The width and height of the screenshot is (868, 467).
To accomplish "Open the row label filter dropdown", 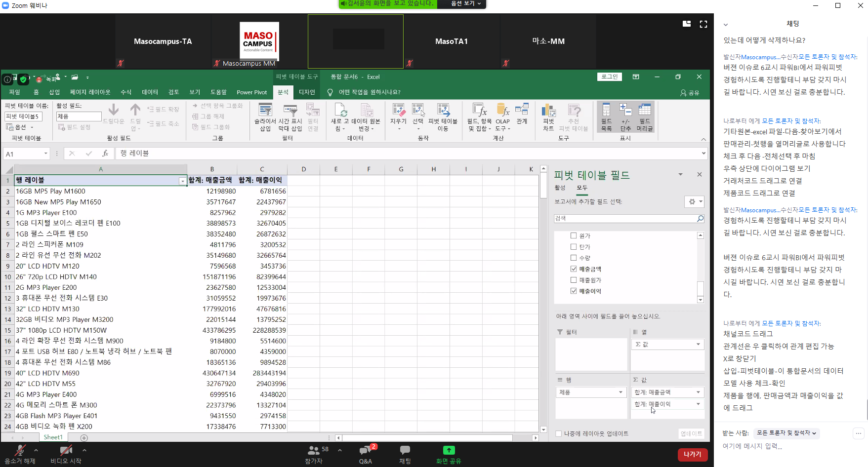I will (182, 181).
